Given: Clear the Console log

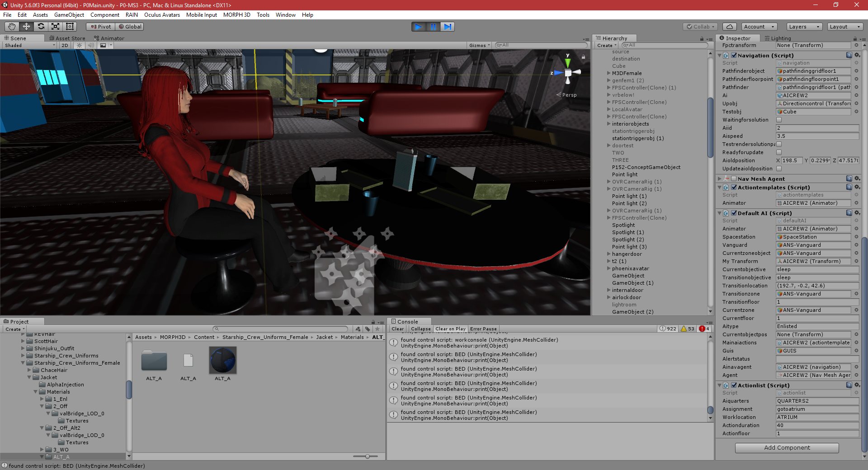Looking at the screenshot, I should click(398, 329).
